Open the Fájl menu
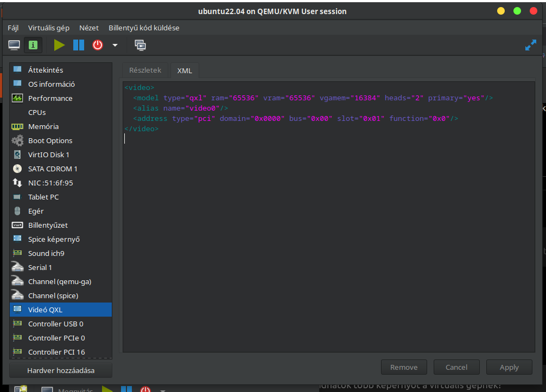This screenshot has height=392, width=546. (x=13, y=28)
